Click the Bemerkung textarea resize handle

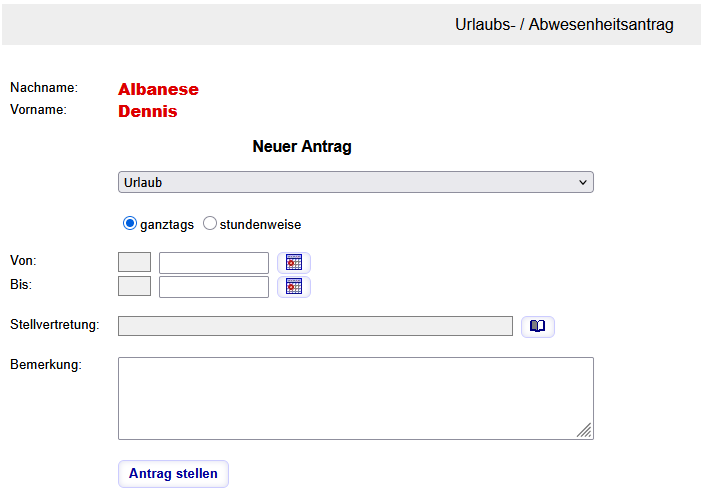[585, 431]
